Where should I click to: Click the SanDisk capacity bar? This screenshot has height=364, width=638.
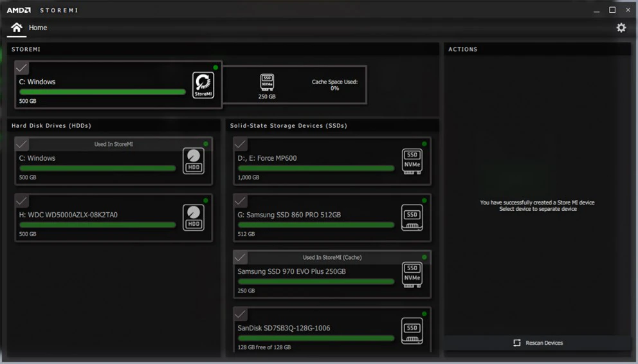316,338
